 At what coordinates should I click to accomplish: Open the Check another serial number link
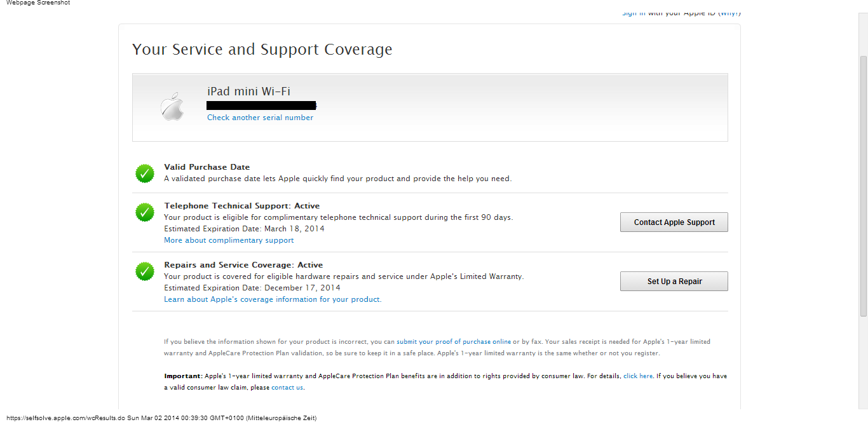(260, 118)
